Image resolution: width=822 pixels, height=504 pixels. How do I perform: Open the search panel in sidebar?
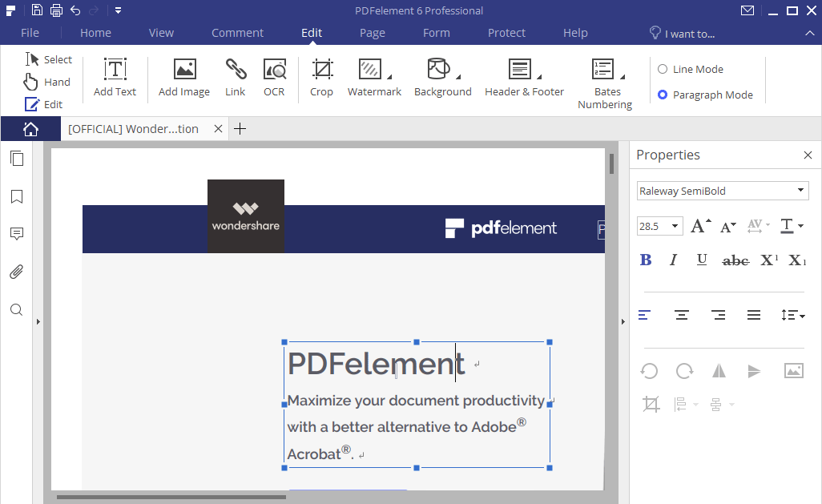click(x=17, y=309)
